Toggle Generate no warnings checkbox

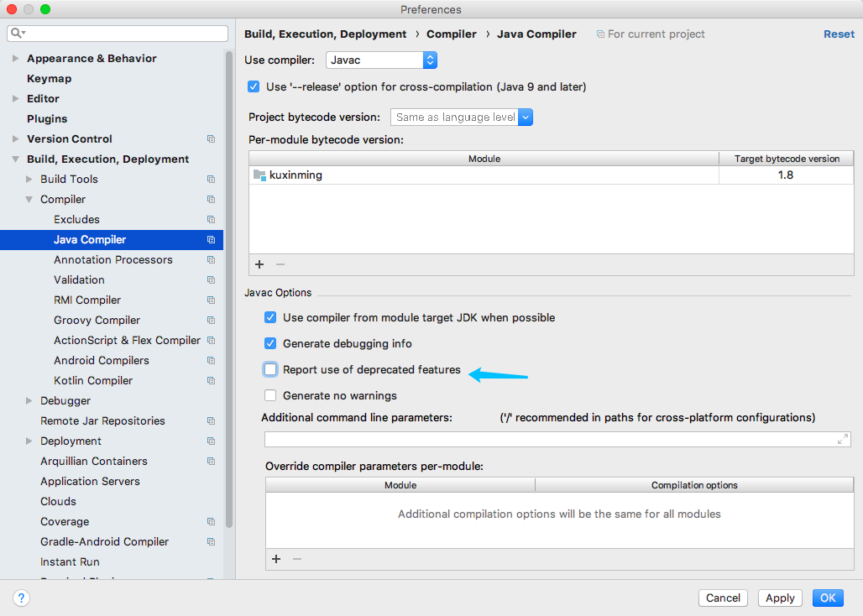(270, 395)
